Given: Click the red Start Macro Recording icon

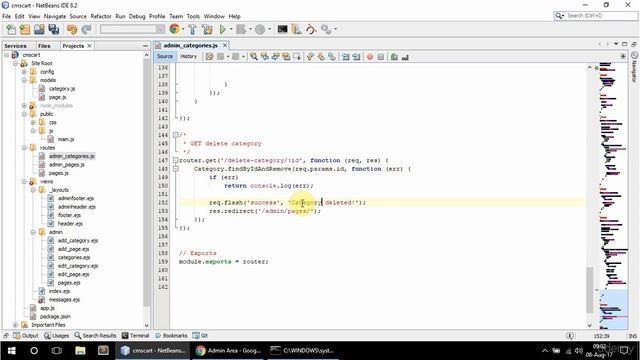Looking at the screenshot, I should 370,57.
